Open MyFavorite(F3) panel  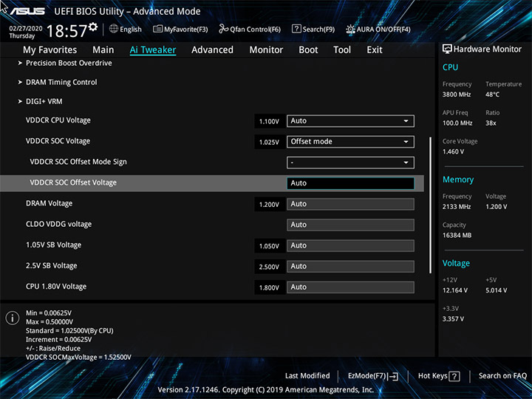coord(180,29)
